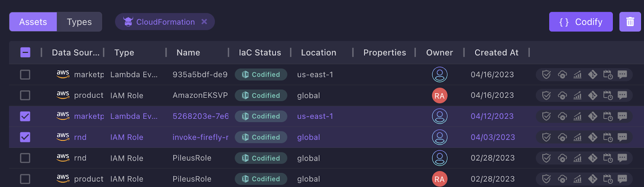644x187 pixels.
Task: Sort by the Created At column header
Action: (x=496, y=52)
